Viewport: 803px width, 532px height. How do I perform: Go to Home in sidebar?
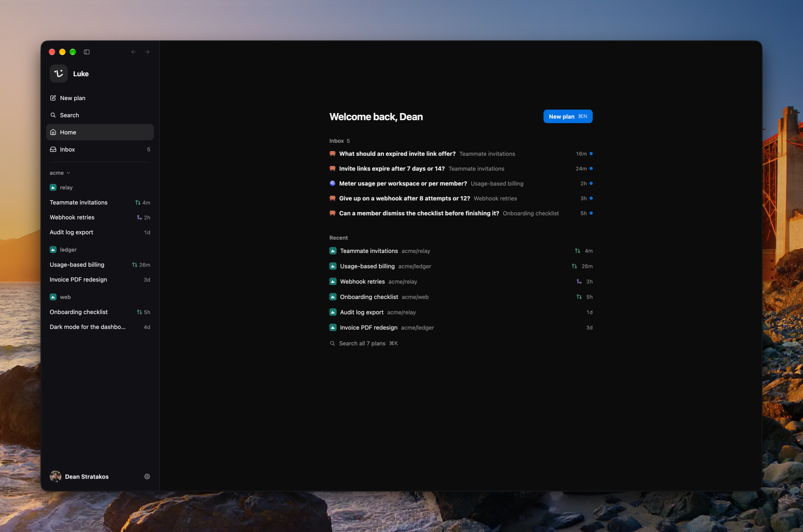[100, 132]
